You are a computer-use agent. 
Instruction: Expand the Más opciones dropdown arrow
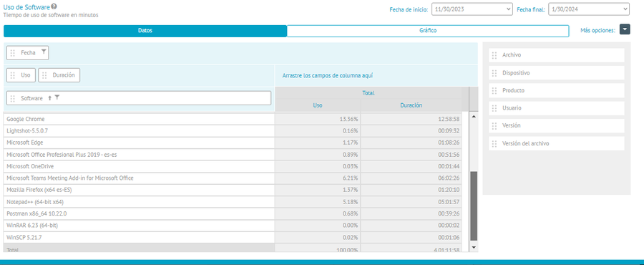point(625,29)
